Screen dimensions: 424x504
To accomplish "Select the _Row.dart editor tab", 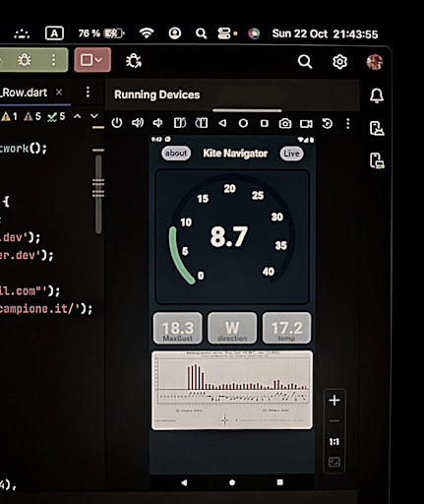I will tap(25, 93).
